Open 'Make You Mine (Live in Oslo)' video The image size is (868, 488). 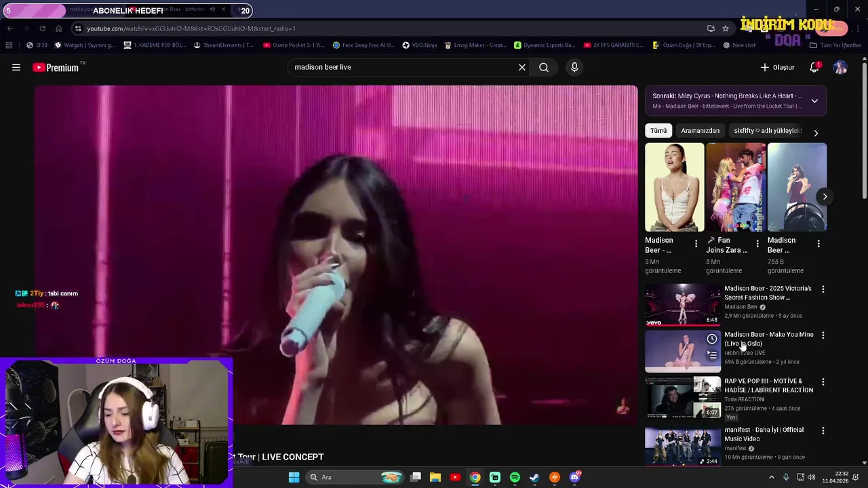(x=768, y=339)
